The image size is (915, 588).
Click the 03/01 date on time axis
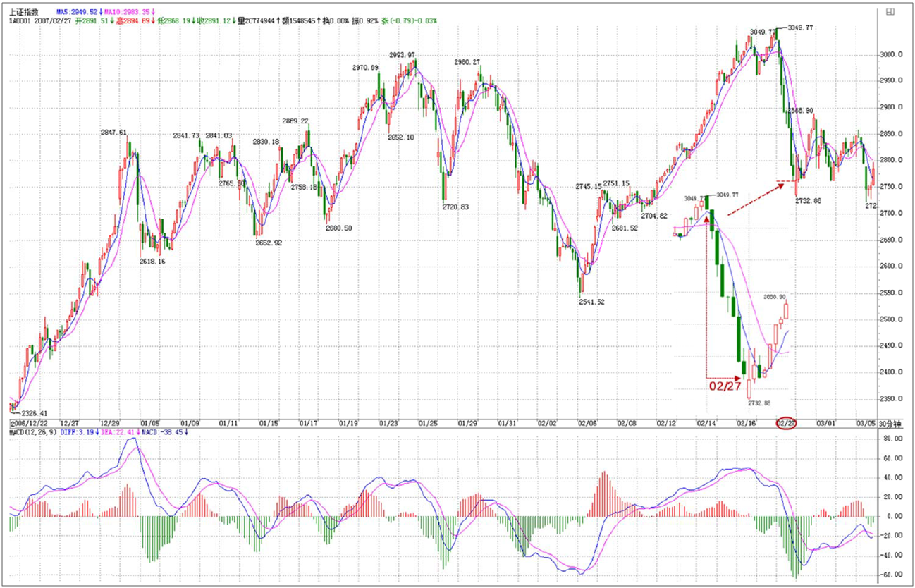click(825, 424)
